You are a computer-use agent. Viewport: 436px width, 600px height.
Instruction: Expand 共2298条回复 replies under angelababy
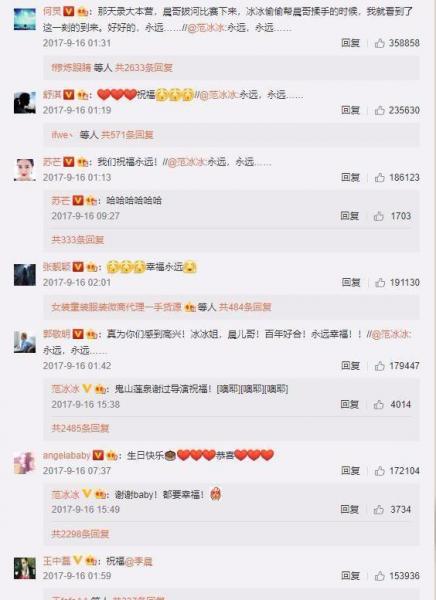[x=80, y=534]
